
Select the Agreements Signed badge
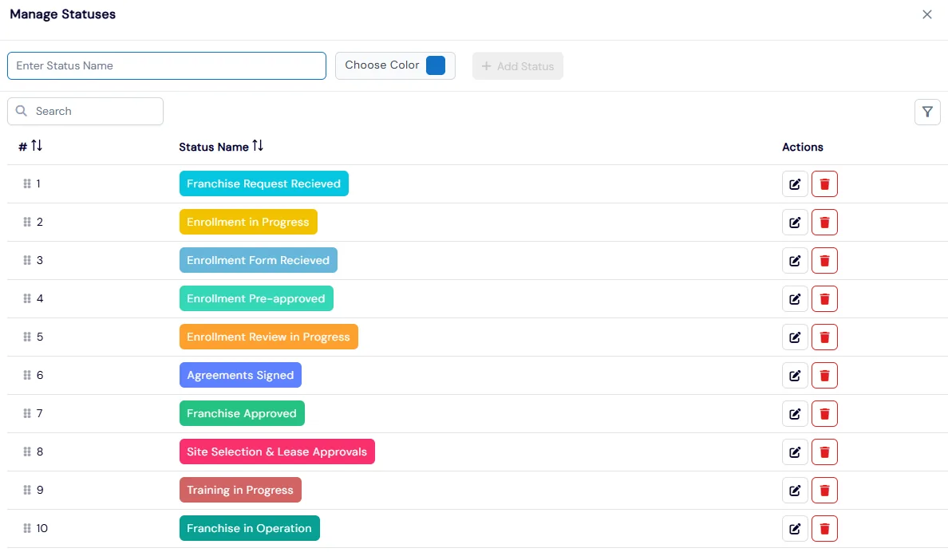coord(240,375)
